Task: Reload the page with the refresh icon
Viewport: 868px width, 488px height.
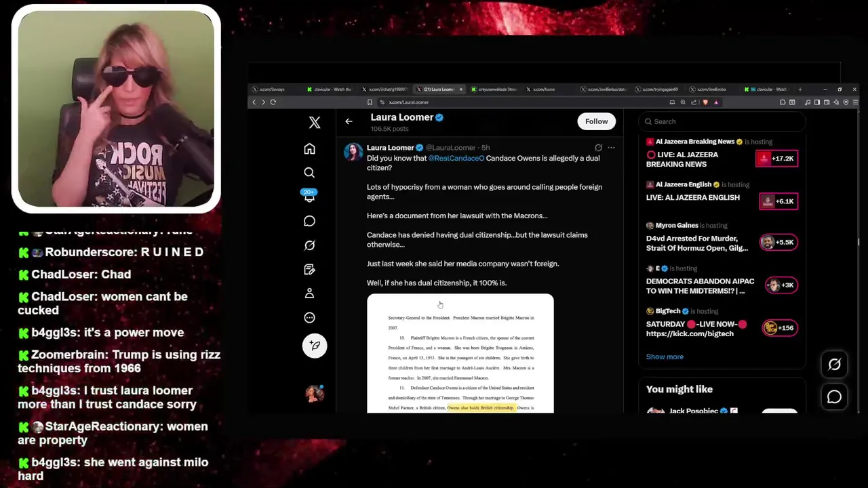Action: point(273,102)
